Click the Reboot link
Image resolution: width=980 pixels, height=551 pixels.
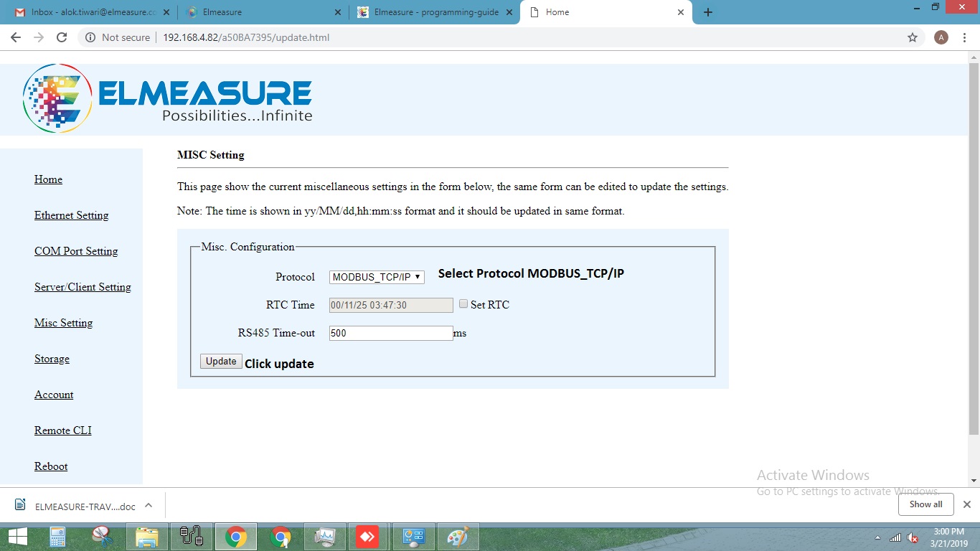tap(51, 466)
